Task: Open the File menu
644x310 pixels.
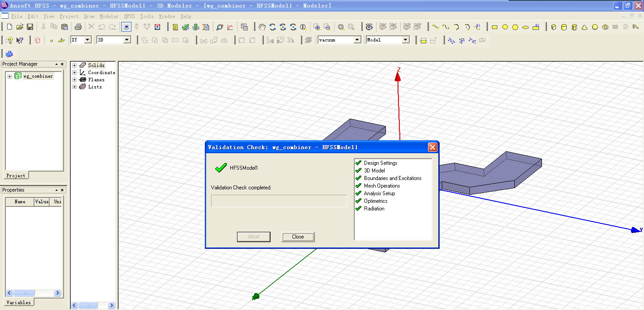Action: tap(17, 16)
